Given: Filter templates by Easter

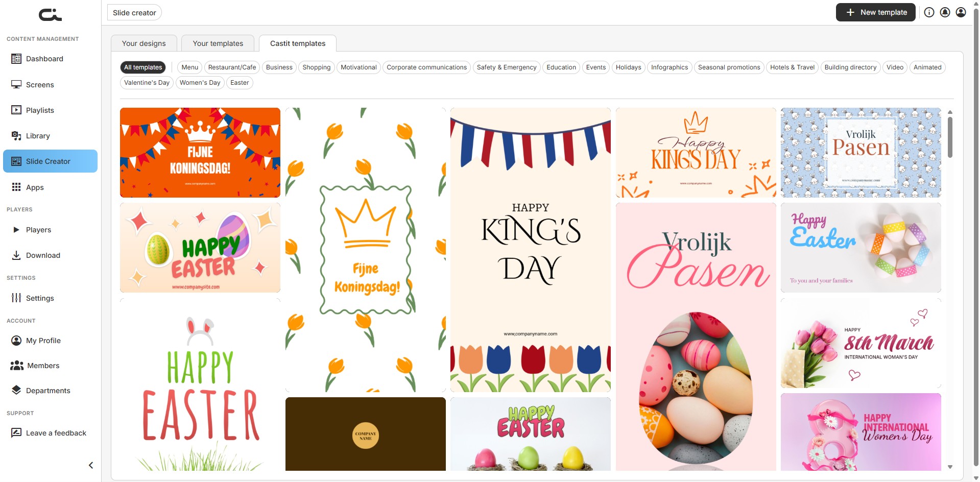Looking at the screenshot, I should pos(240,83).
